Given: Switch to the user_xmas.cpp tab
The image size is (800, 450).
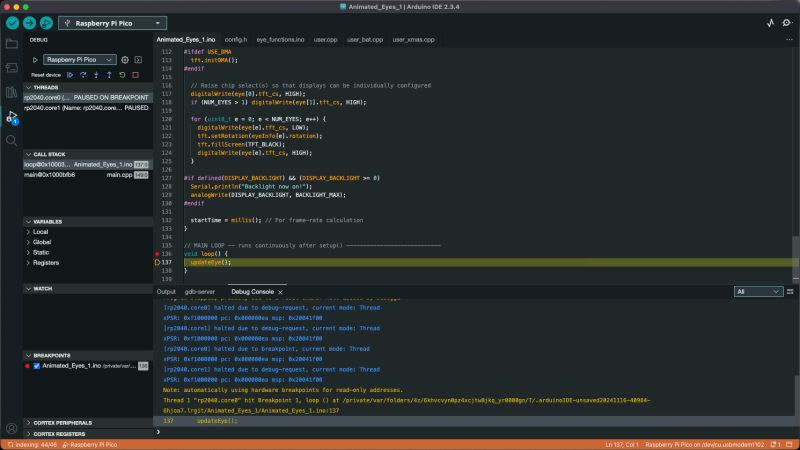Looking at the screenshot, I should click(x=413, y=39).
